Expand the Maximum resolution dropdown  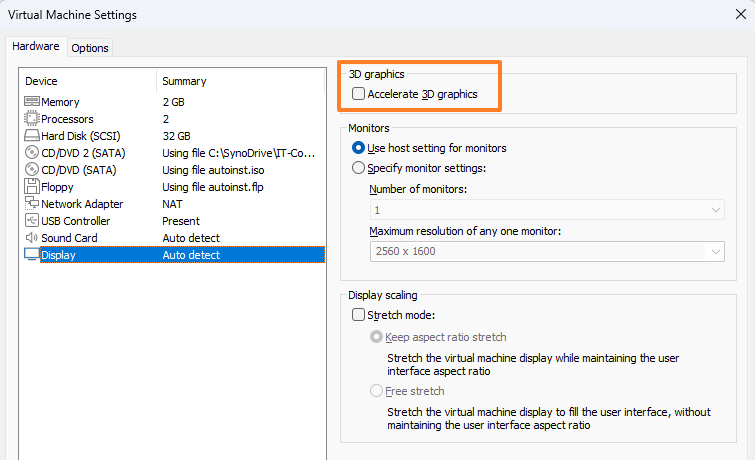pyautogui.click(x=546, y=251)
